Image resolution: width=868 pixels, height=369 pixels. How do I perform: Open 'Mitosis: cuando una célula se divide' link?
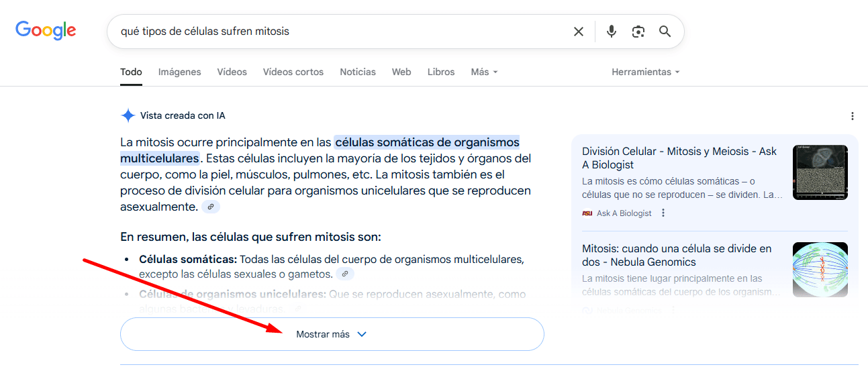coord(677,256)
